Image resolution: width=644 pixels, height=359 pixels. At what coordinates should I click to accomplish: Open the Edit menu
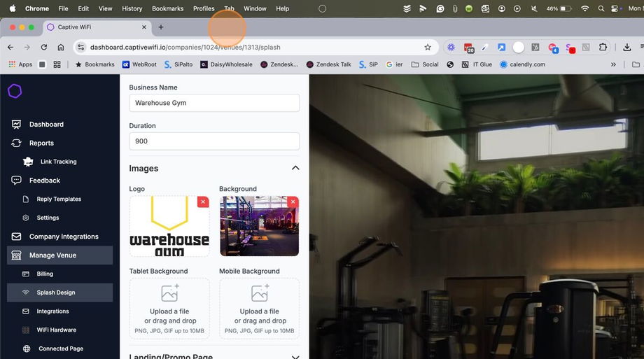(83, 8)
